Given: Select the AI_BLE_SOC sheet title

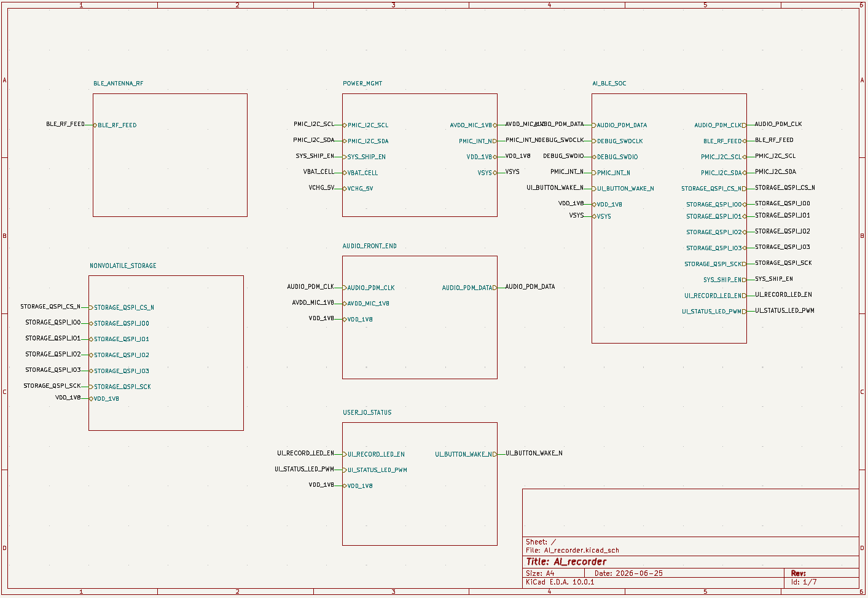Looking at the screenshot, I should pyautogui.click(x=609, y=84).
